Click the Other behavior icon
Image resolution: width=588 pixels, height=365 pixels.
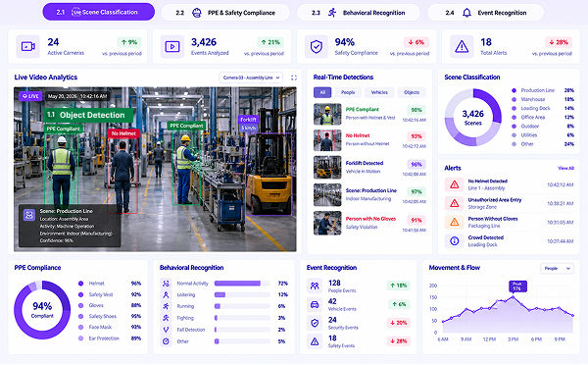[x=166, y=341]
